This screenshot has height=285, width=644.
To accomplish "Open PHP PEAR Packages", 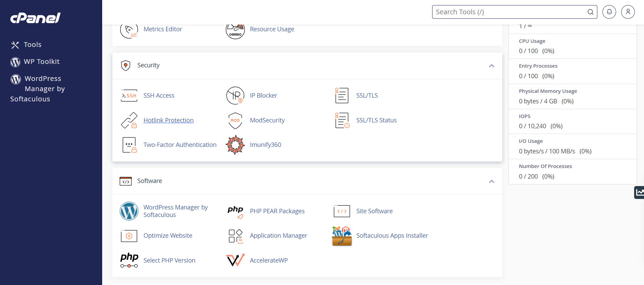I will [x=277, y=211].
